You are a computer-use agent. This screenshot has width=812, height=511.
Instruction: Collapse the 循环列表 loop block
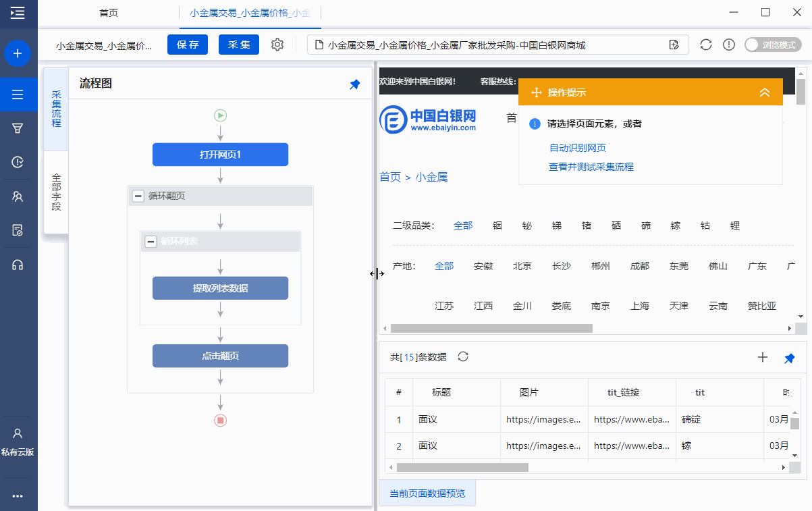151,242
